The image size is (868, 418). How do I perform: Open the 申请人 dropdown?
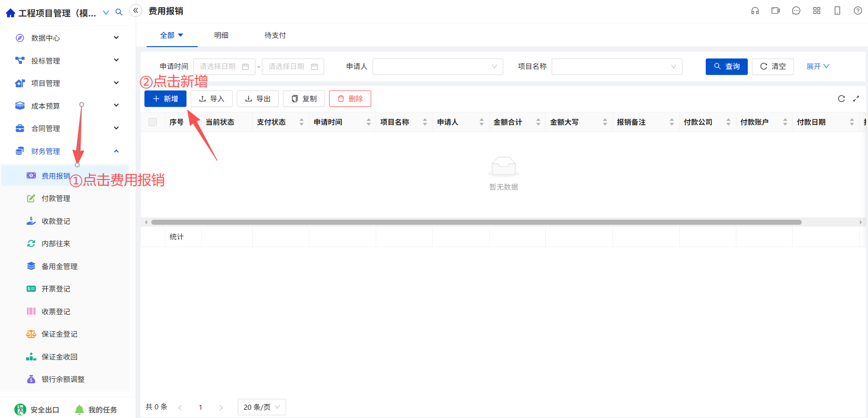click(438, 67)
